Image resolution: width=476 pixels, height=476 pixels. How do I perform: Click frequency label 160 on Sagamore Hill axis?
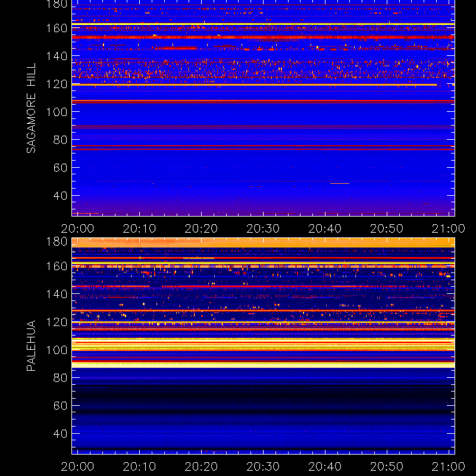coord(57,28)
